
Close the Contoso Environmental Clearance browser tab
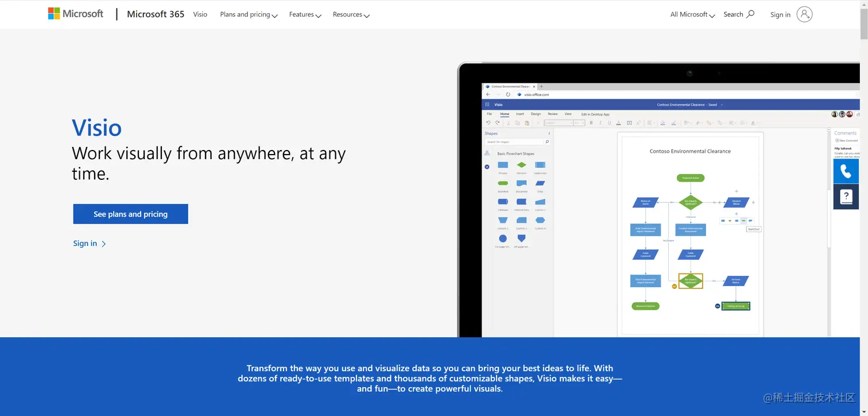click(x=534, y=87)
